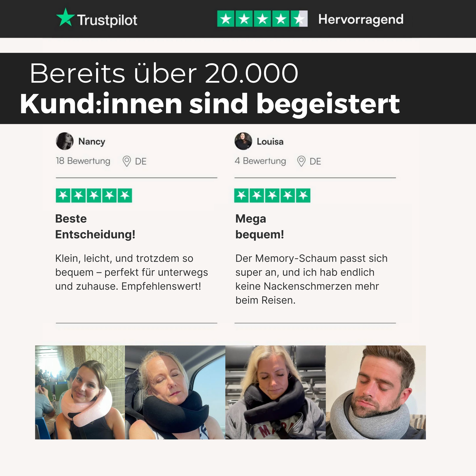
Task: Open photo of woman sleeping in car
Action: [175, 392]
